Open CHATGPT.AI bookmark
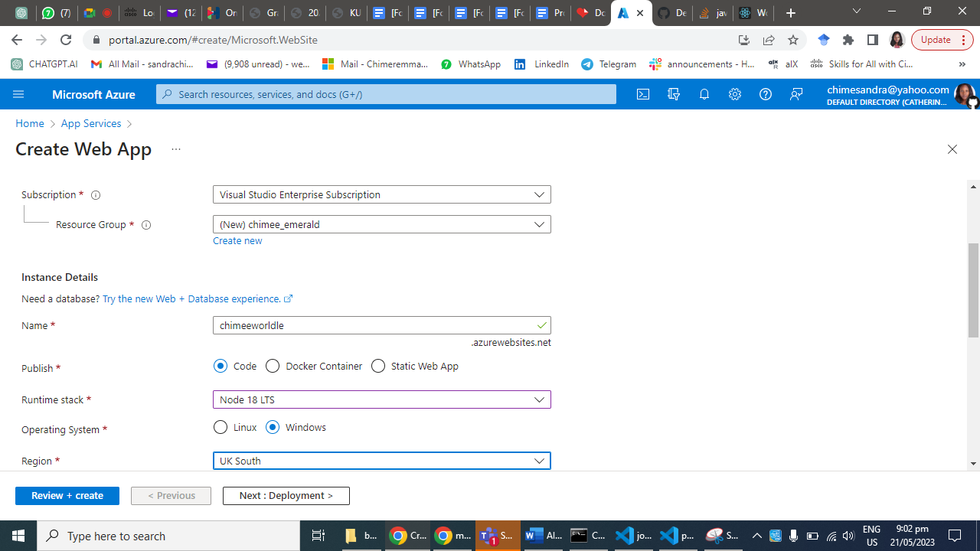Image resolution: width=980 pixels, height=551 pixels. [x=44, y=64]
